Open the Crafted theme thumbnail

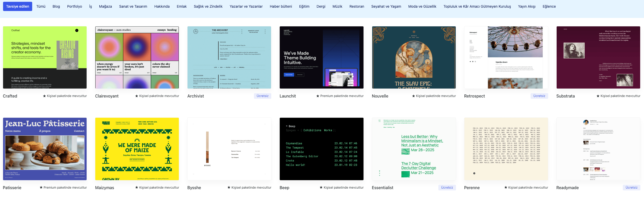coord(45,57)
